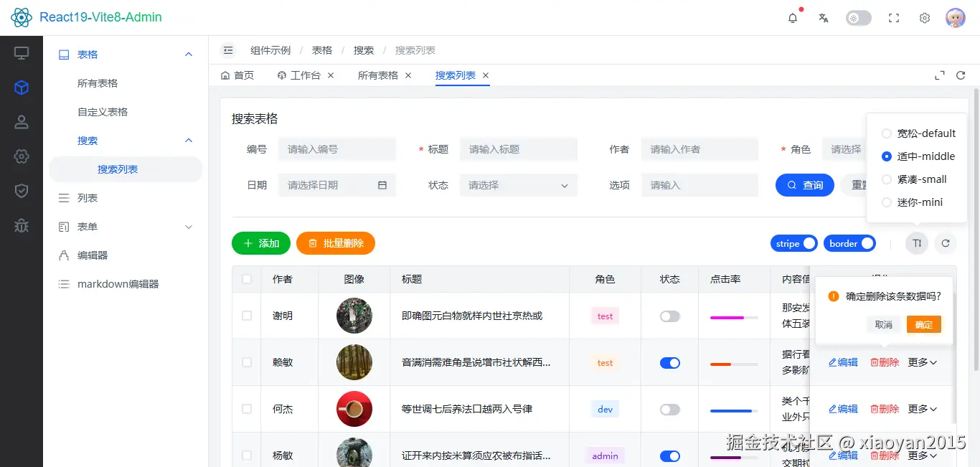Switch to the 首页 tab
This screenshot has height=467, width=980.
pyautogui.click(x=237, y=75)
